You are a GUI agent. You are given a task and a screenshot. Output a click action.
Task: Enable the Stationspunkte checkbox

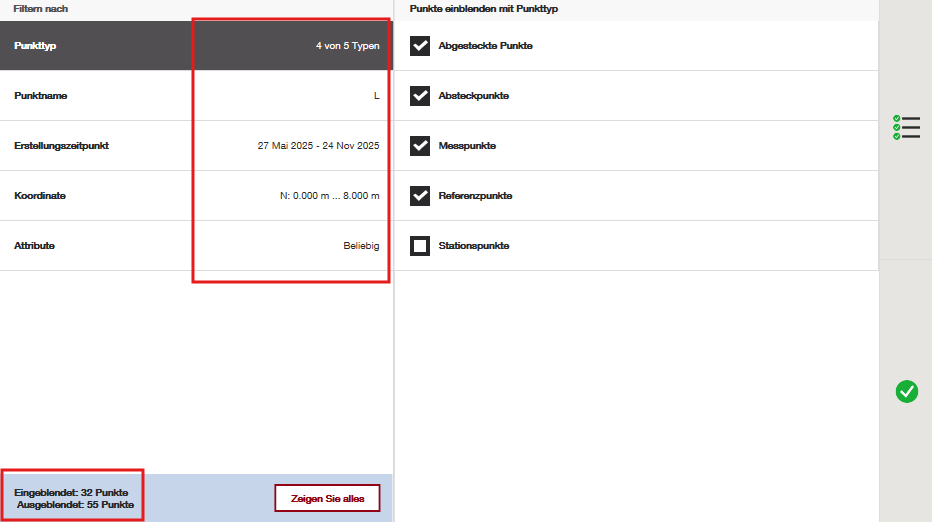(420, 246)
